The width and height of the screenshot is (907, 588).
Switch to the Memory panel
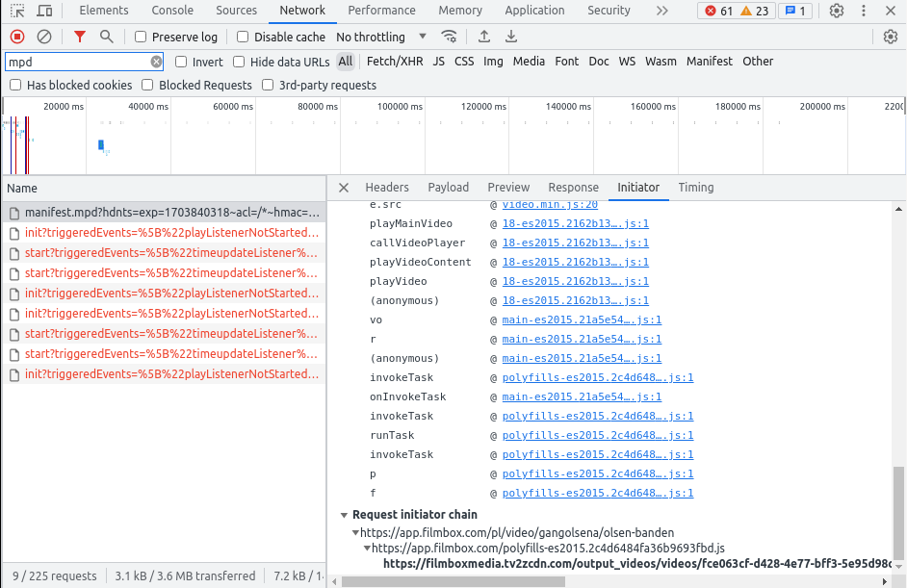[x=460, y=11]
